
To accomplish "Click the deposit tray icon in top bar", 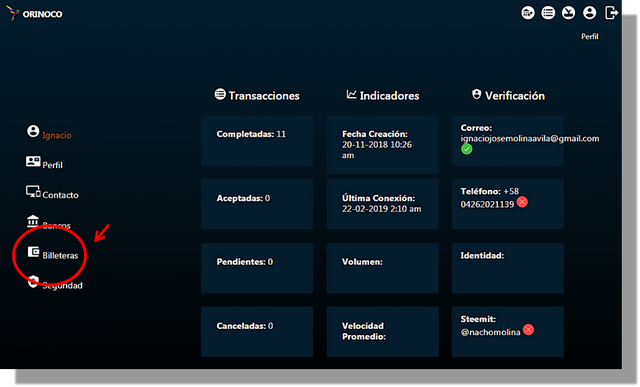I will pos(569,13).
